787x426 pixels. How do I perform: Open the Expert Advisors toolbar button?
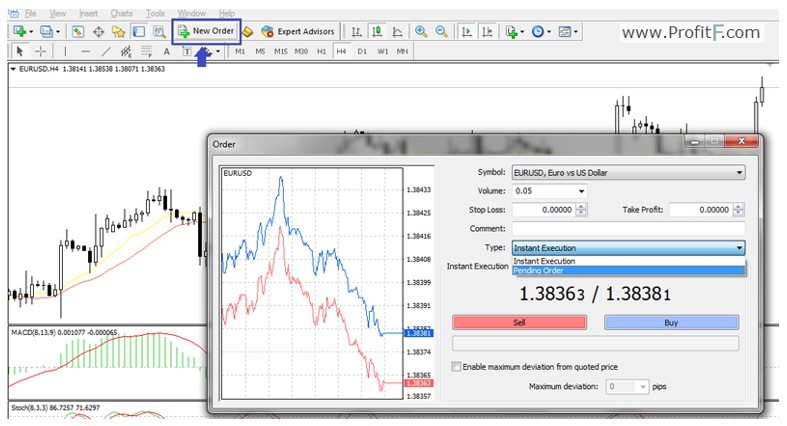[298, 31]
